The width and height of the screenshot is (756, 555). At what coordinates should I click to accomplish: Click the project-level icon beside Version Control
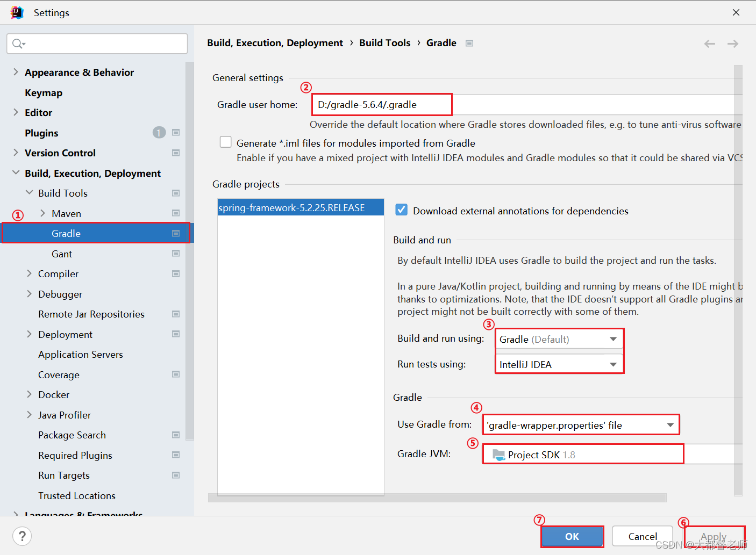pyautogui.click(x=175, y=153)
